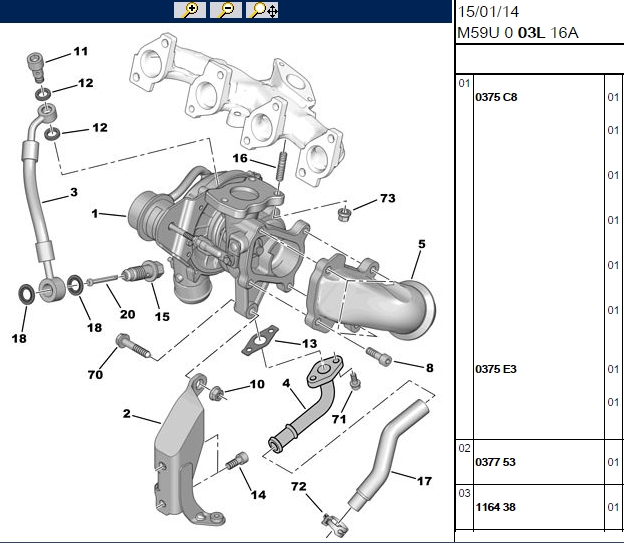Click quantity 01 next to 0377 53
The image size is (624, 543).
coord(613,462)
